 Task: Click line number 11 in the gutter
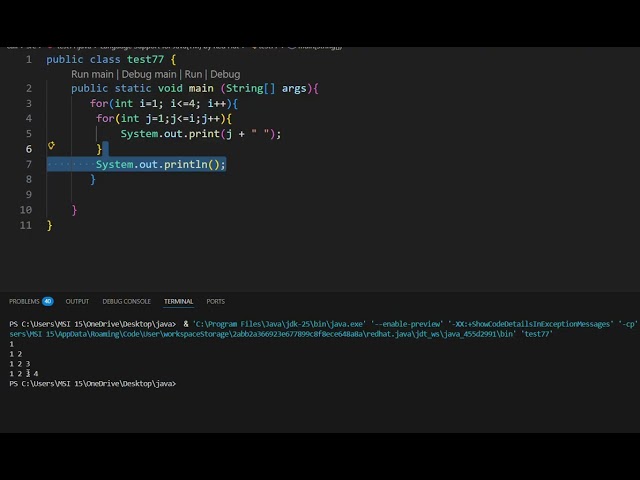pyautogui.click(x=26, y=225)
